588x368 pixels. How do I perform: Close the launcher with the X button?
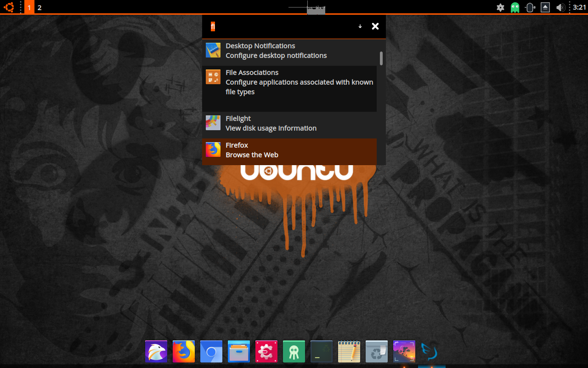[x=375, y=26]
